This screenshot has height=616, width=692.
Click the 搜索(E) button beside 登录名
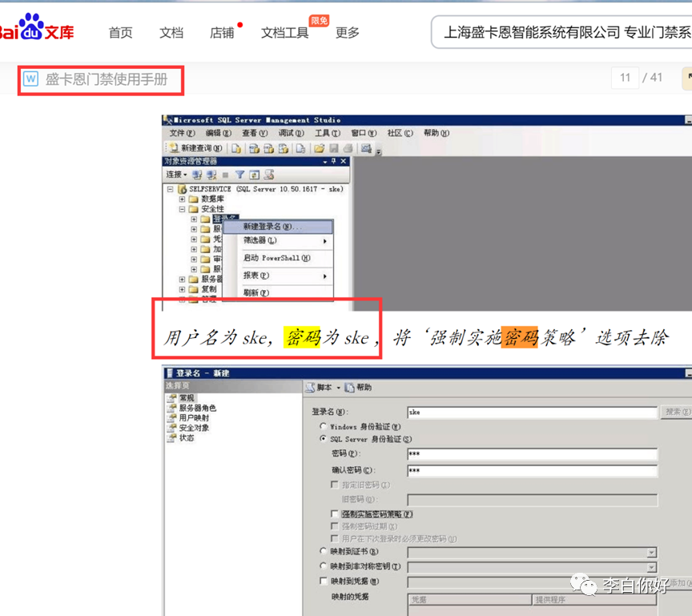coord(676,412)
